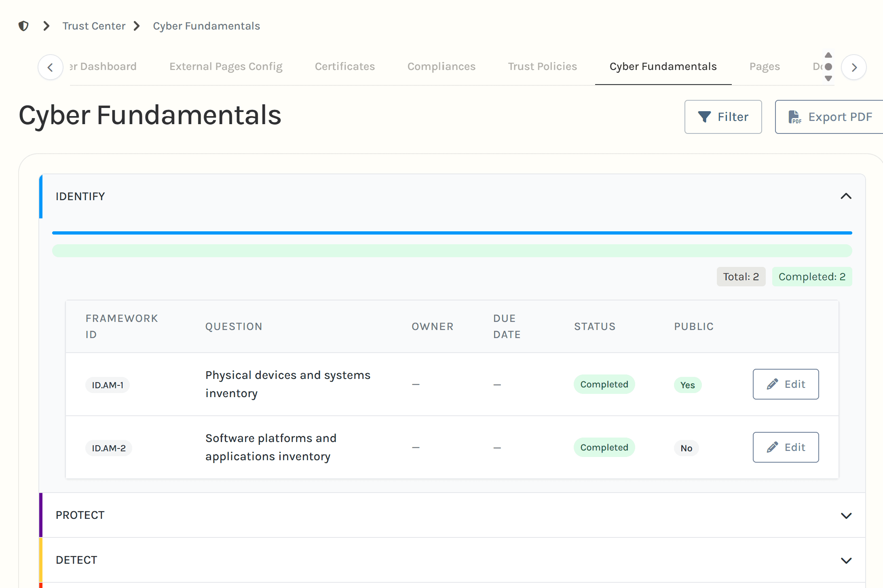
Task: Click the DUE DATE column header
Action: pyautogui.click(x=507, y=326)
